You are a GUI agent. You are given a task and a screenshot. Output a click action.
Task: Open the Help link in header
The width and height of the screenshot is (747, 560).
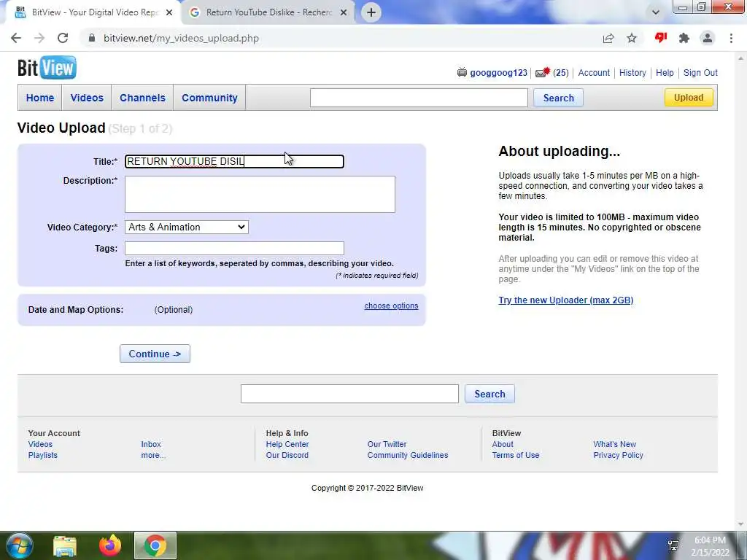pyautogui.click(x=665, y=72)
